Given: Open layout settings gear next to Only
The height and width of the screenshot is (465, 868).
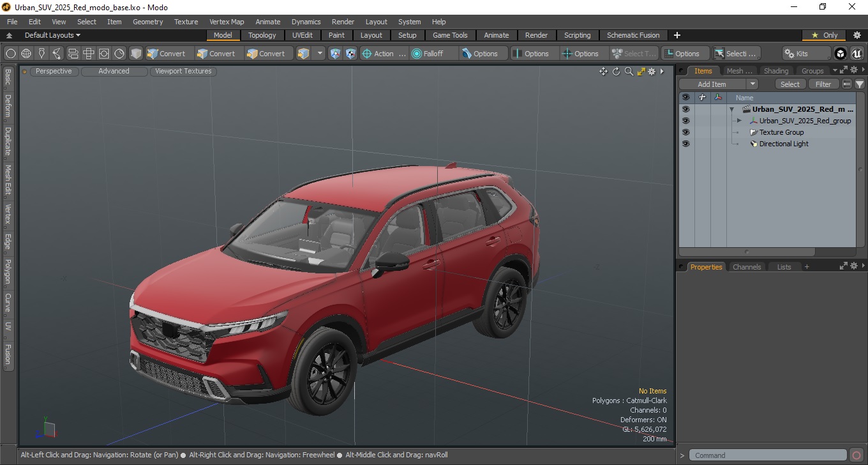Looking at the screenshot, I should [x=857, y=35].
